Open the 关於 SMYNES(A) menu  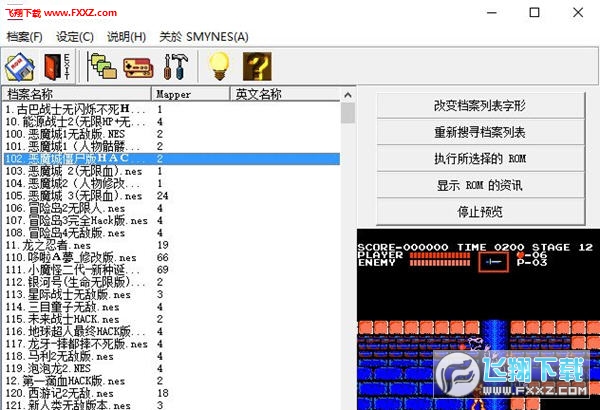click(x=204, y=37)
